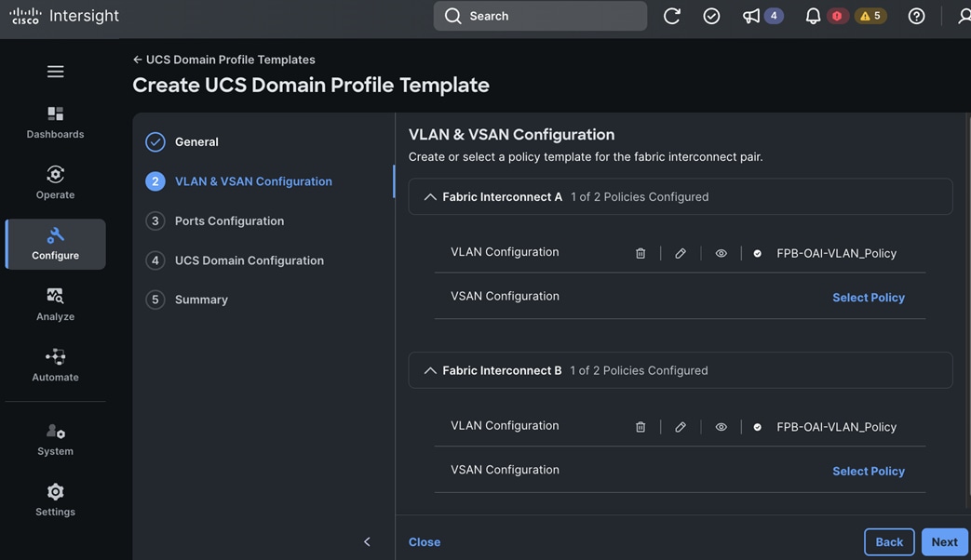Click the Search input field
Image resolution: width=971 pixels, height=560 pixels.
point(540,16)
